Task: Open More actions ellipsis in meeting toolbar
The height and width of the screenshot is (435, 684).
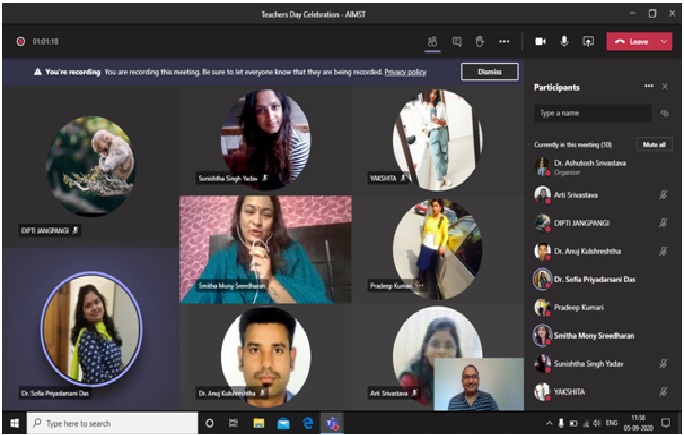Action: coord(504,41)
